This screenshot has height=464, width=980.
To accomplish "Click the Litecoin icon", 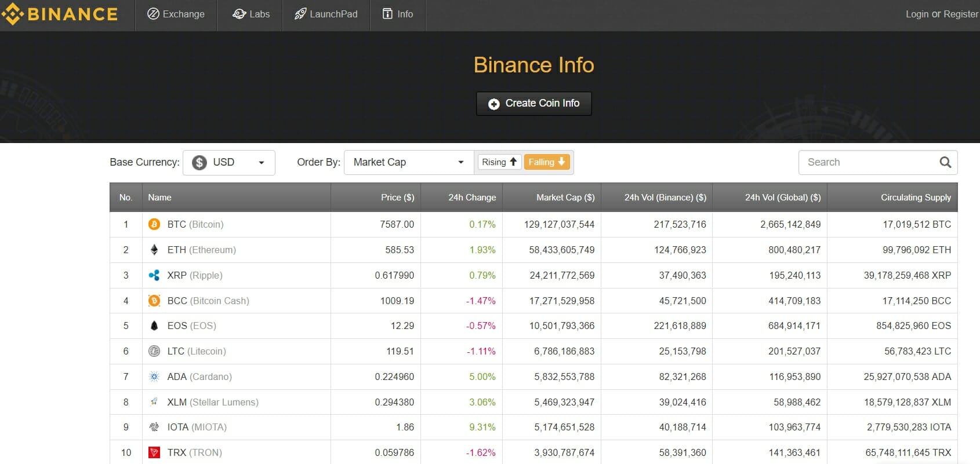I will click(x=154, y=351).
